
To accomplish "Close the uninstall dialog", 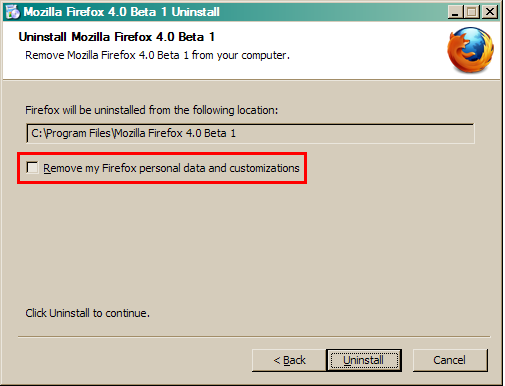I will [x=490, y=12].
